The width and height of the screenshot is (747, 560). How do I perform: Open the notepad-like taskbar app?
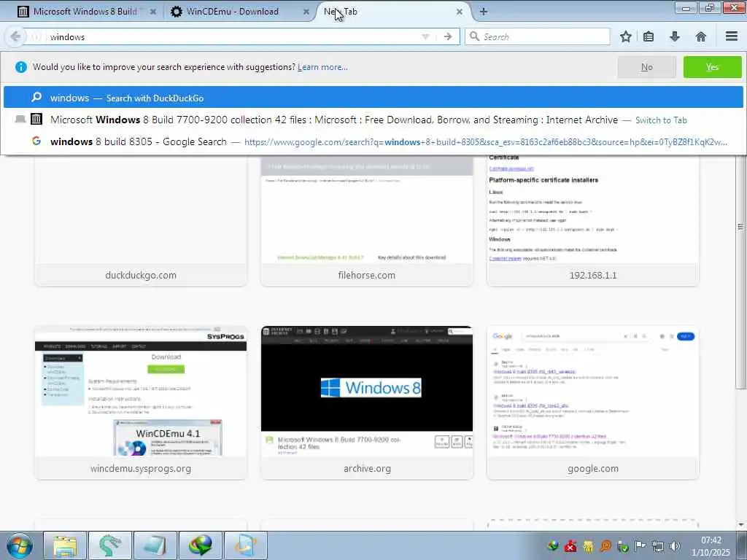pos(155,545)
